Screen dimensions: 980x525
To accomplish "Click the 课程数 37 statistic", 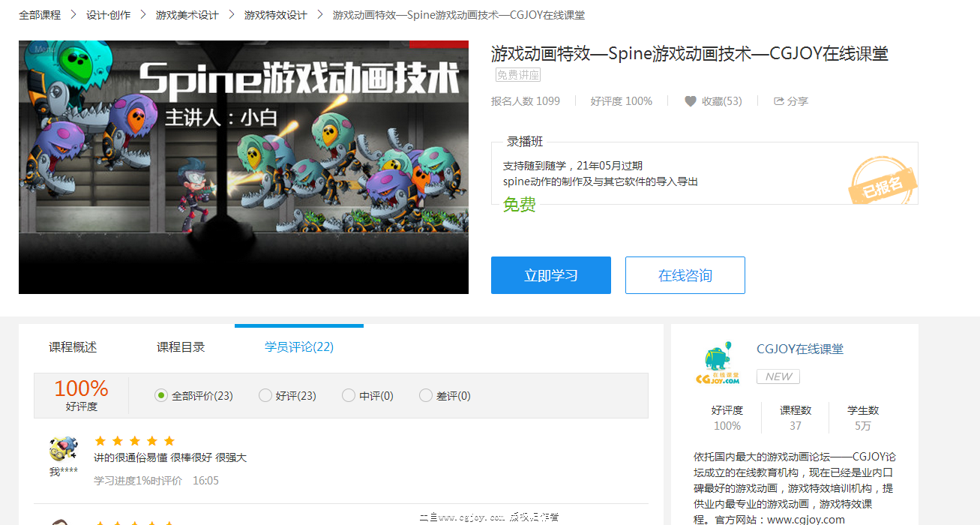I will (796, 418).
